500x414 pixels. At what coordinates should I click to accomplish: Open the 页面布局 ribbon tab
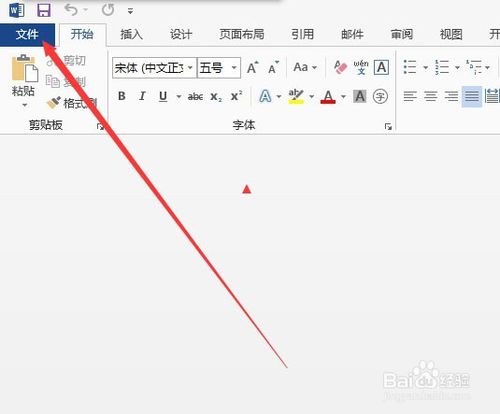point(242,34)
